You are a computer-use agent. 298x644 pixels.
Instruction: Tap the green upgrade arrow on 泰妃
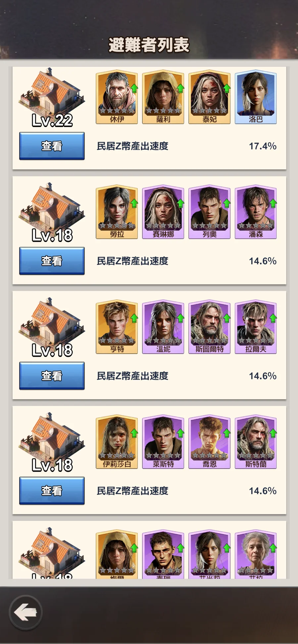pos(226,88)
